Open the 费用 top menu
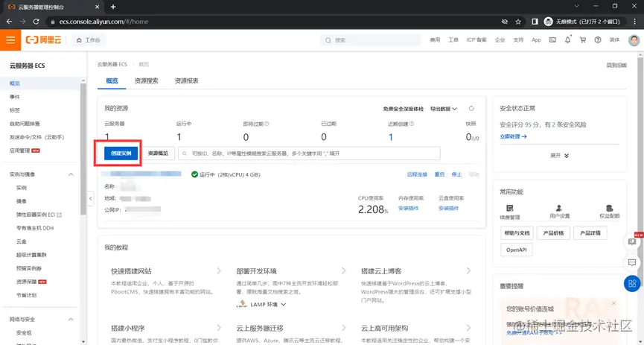 pos(435,40)
